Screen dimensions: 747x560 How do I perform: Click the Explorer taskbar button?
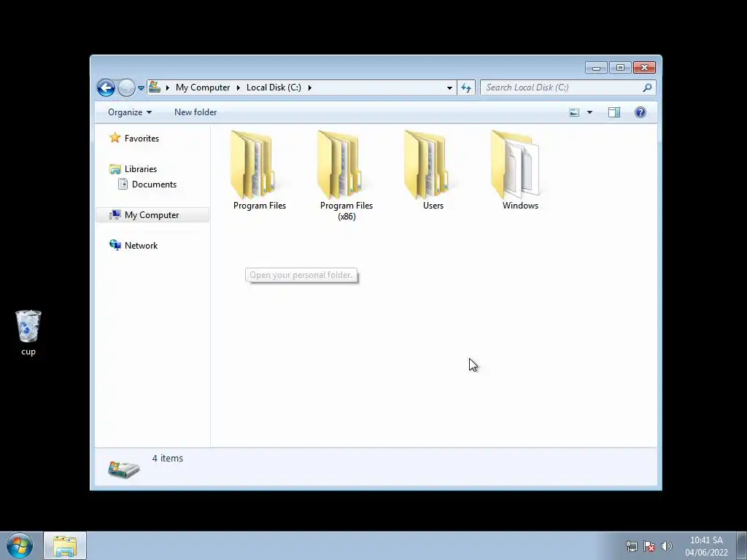tap(65, 546)
